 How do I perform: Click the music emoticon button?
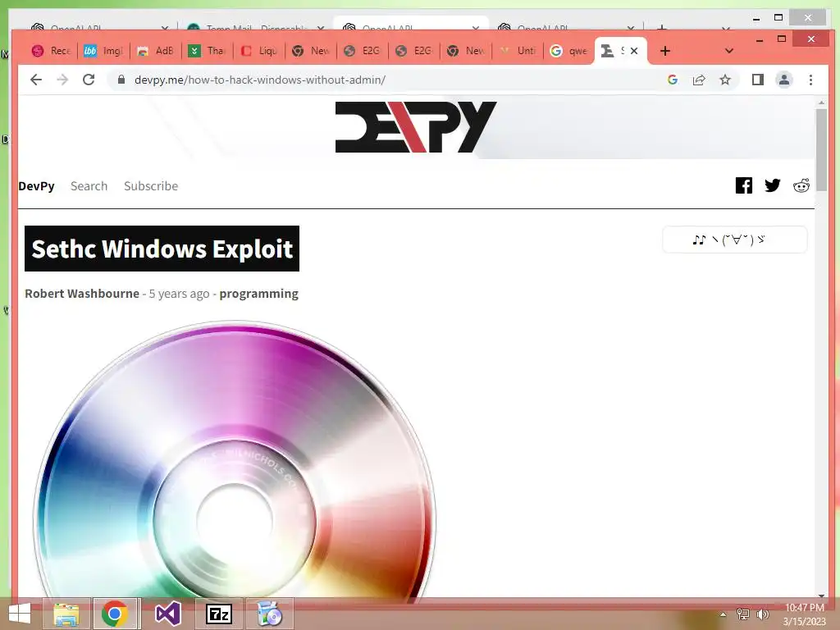(734, 240)
